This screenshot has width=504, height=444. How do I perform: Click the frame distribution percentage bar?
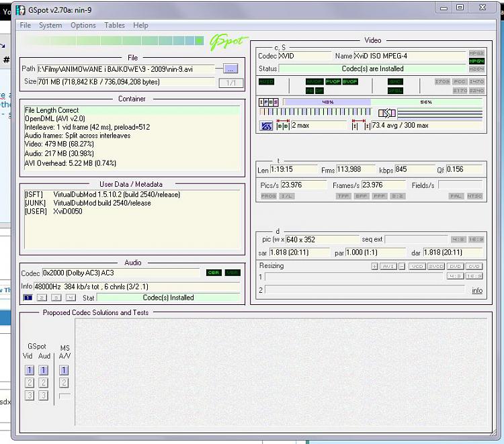382,102
